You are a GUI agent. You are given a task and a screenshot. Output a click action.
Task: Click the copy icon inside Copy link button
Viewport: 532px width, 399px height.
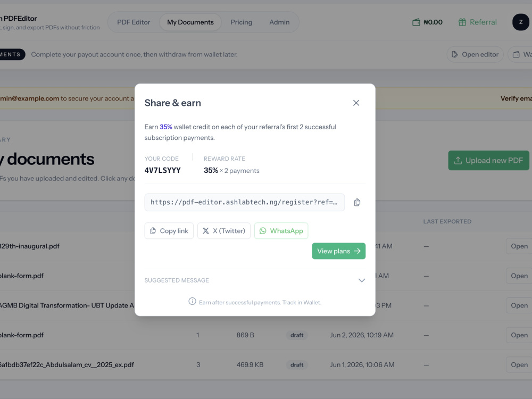point(153,231)
